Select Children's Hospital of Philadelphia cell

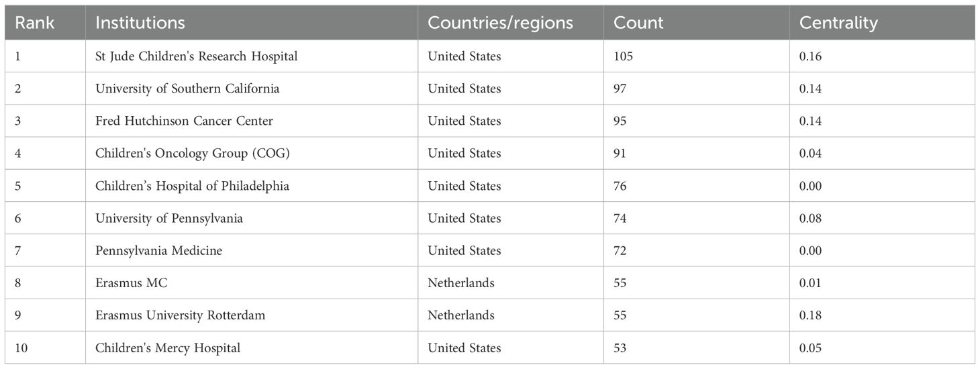pyautogui.click(x=252, y=186)
